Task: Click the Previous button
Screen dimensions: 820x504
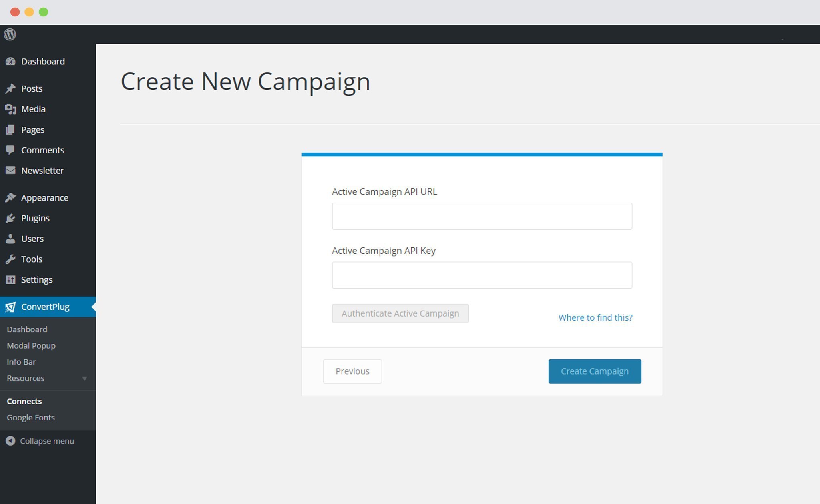Action: pyautogui.click(x=352, y=371)
